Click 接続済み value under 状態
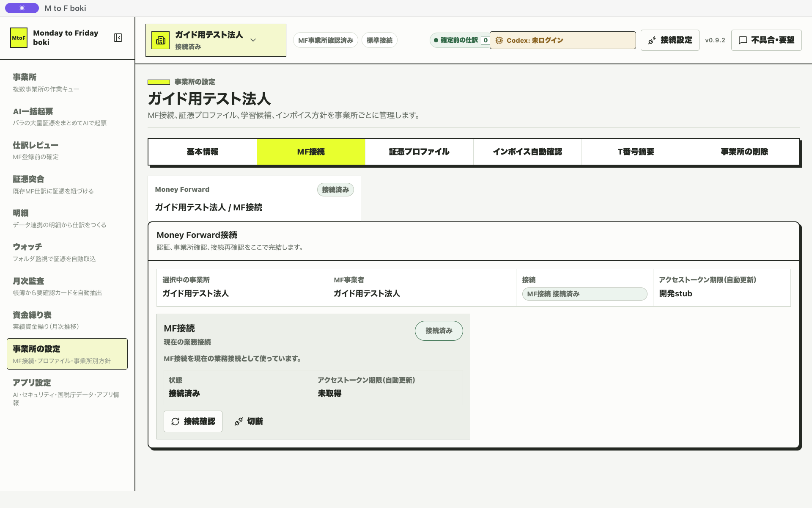This screenshot has height=508, width=812. coord(184,393)
